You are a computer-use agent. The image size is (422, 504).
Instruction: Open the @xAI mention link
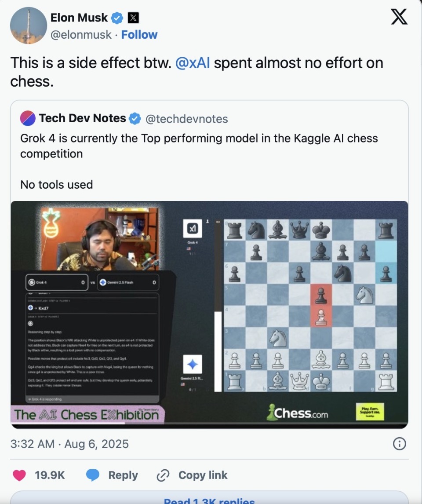click(193, 63)
